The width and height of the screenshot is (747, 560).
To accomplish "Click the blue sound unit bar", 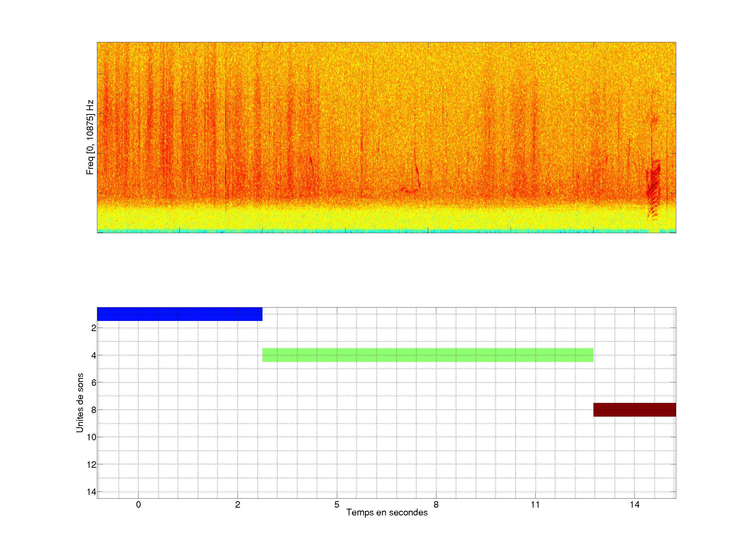I will [179, 314].
